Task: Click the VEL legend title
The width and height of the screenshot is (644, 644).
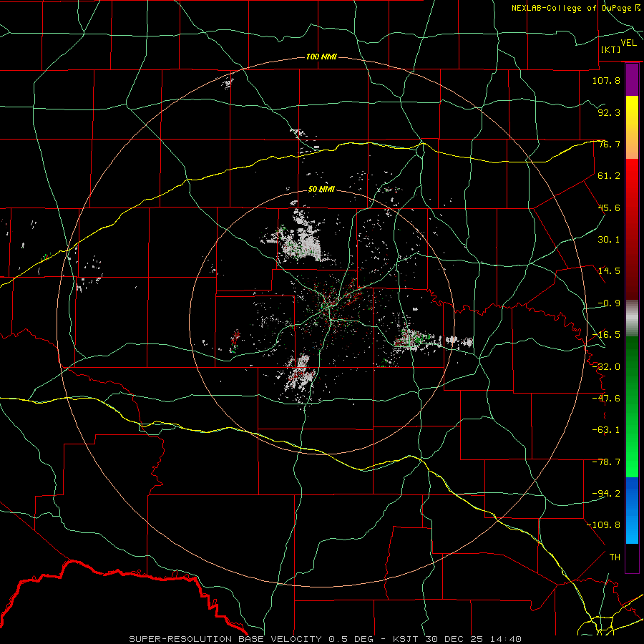Action: tap(628, 43)
